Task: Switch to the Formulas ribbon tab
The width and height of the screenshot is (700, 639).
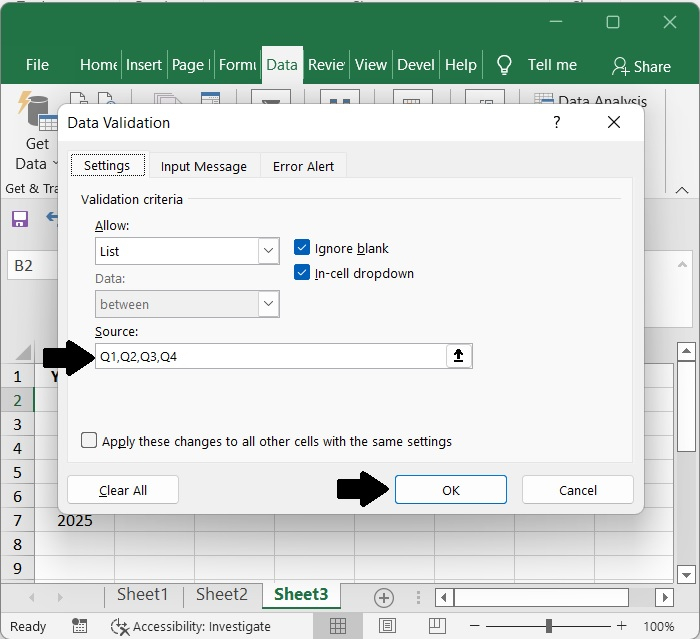Action: pos(238,65)
